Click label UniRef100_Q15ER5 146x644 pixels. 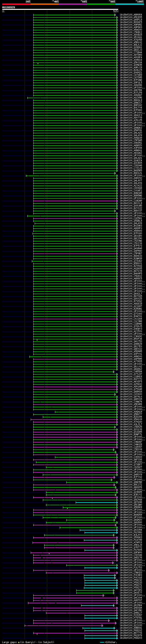pyautogui.click(x=131, y=492)
